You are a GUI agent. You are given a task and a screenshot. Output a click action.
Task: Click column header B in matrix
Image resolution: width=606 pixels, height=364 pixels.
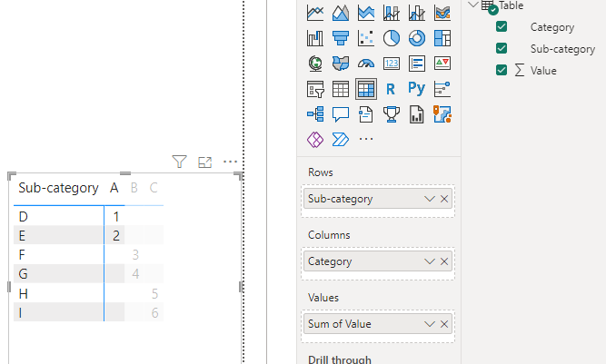(134, 188)
